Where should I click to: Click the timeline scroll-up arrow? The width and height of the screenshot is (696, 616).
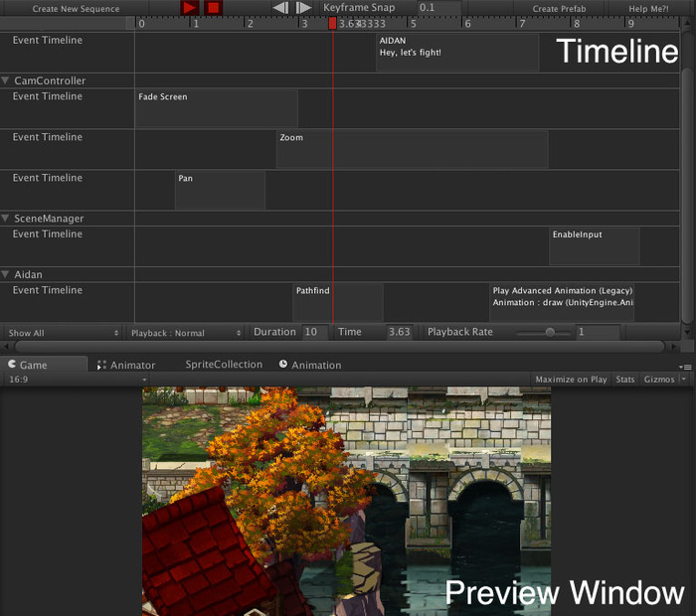click(x=687, y=23)
